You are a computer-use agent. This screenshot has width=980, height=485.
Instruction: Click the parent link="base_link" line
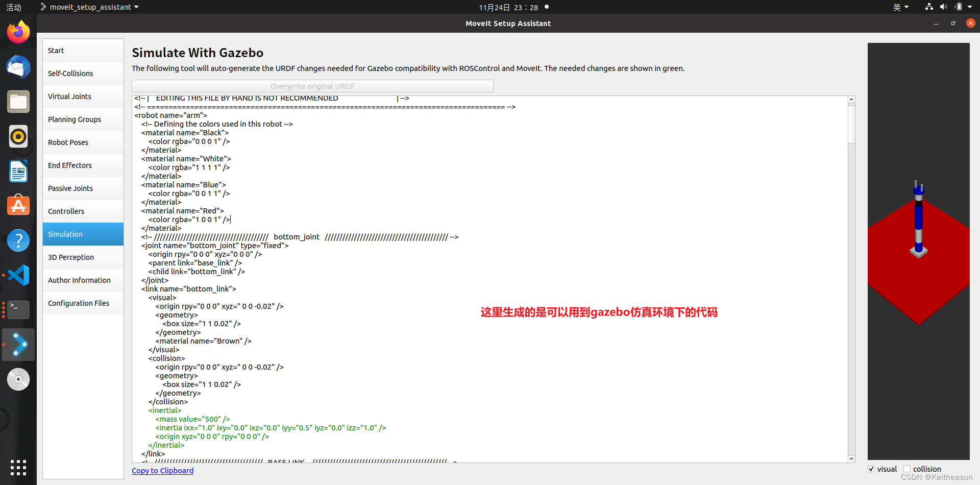[x=195, y=263]
